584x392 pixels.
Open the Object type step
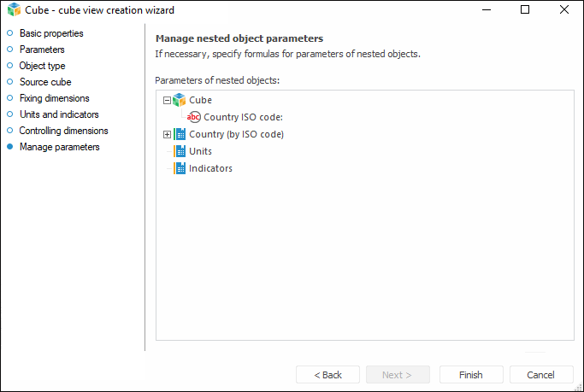(42, 66)
